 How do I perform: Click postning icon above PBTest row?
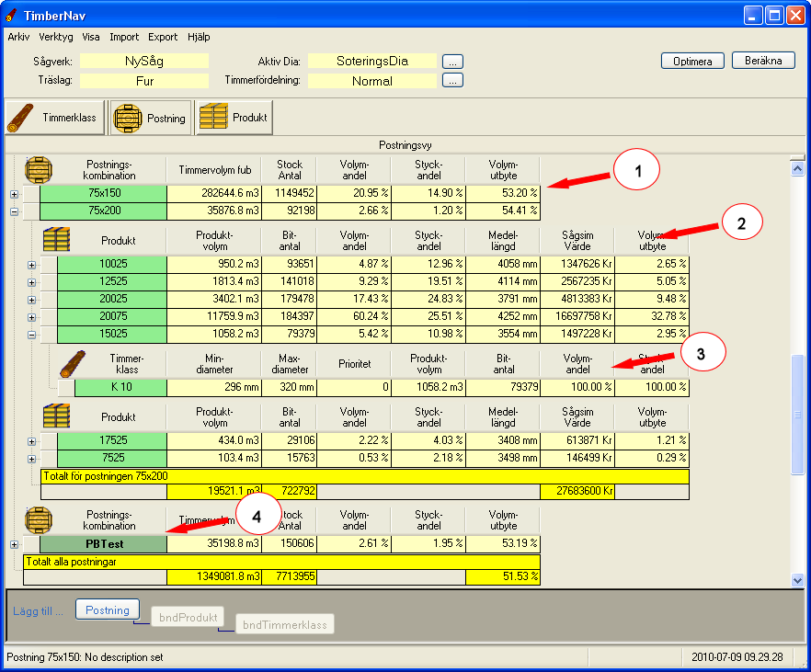pos(39,519)
